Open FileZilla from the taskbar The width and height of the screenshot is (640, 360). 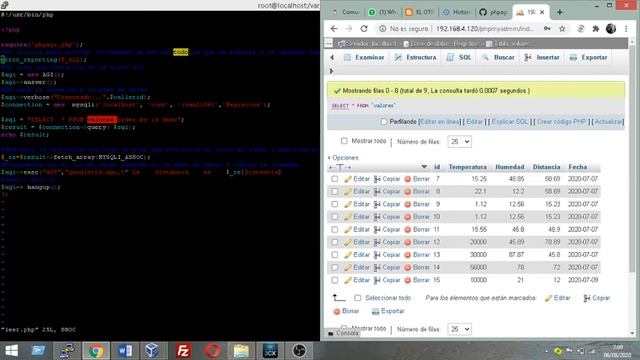point(183,351)
